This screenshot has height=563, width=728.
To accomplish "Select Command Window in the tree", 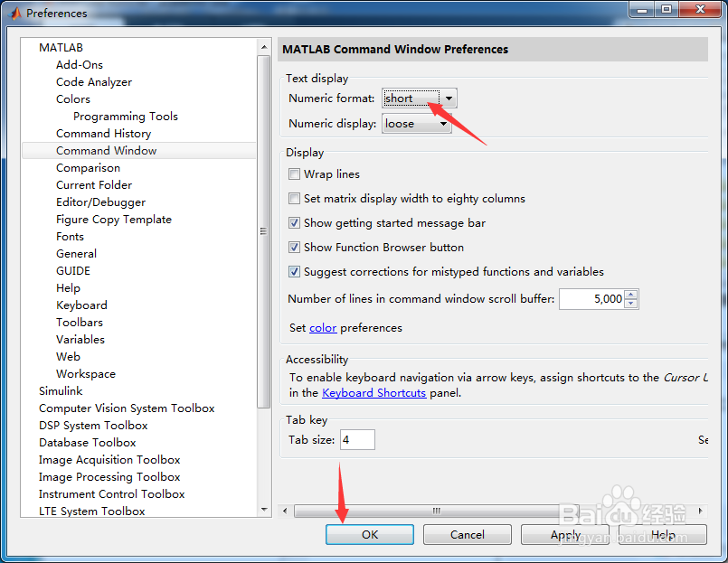I will point(139,151).
